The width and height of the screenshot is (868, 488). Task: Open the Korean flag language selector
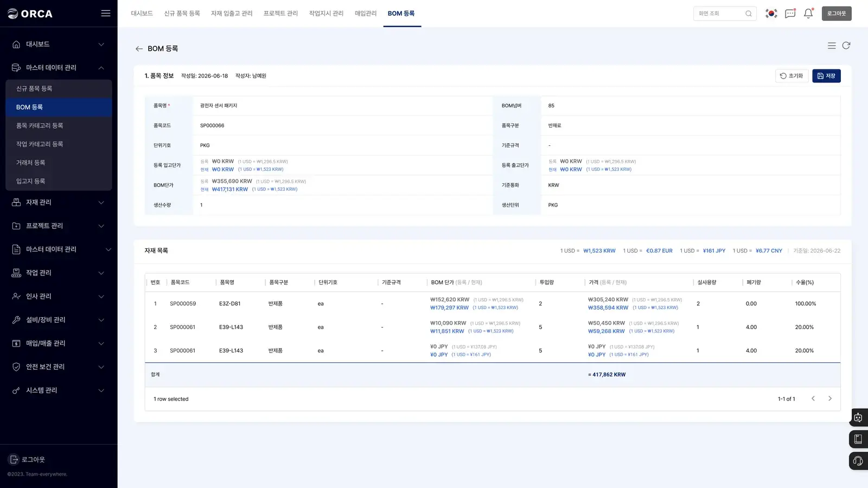point(771,14)
